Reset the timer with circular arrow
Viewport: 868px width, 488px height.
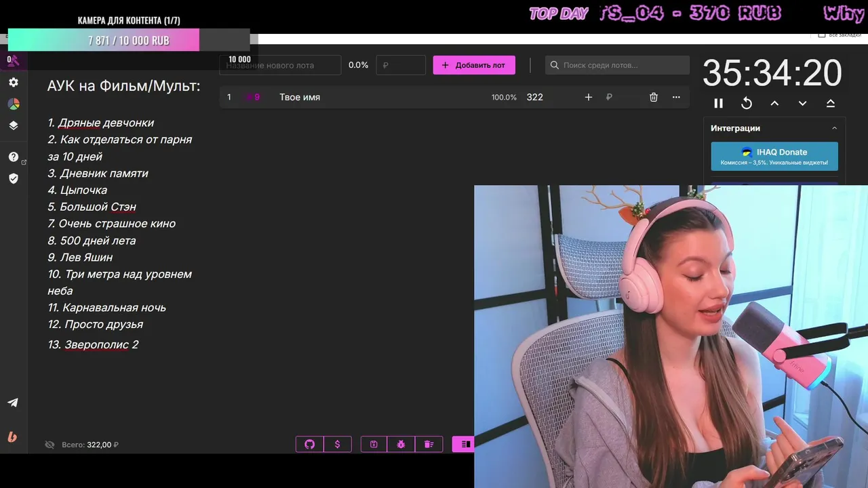click(747, 103)
